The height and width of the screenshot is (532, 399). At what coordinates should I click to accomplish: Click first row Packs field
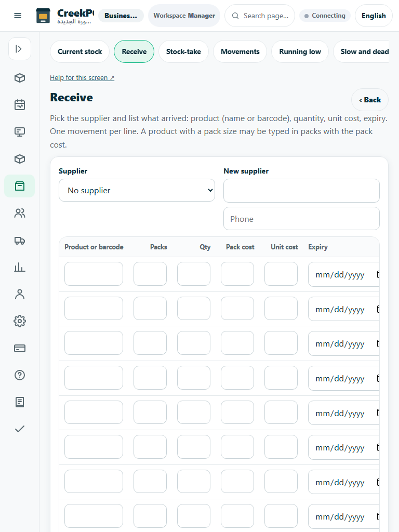click(150, 274)
